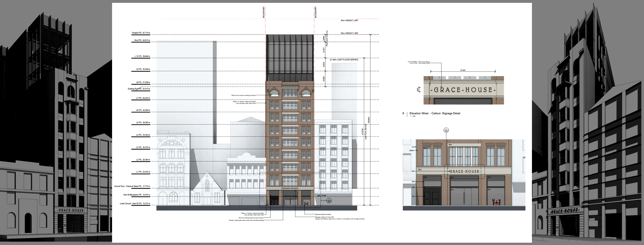This screenshot has height=245, width=644.
Task: Click the 'L1 FFL 22.420 m' level label
Action: [142, 172]
